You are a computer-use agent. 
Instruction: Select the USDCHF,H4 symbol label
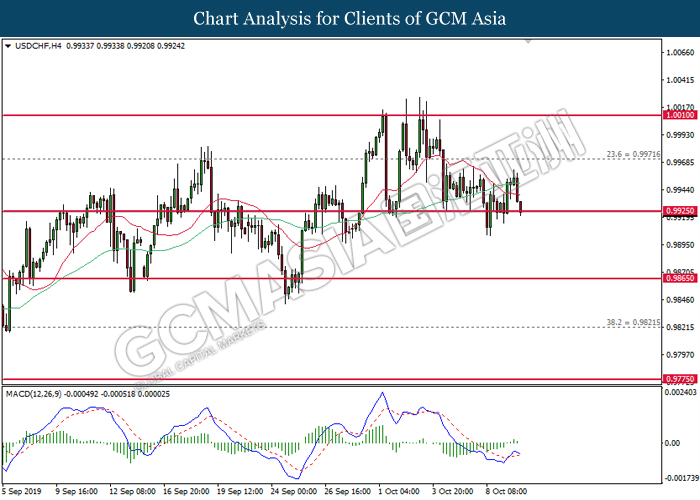(x=38, y=46)
